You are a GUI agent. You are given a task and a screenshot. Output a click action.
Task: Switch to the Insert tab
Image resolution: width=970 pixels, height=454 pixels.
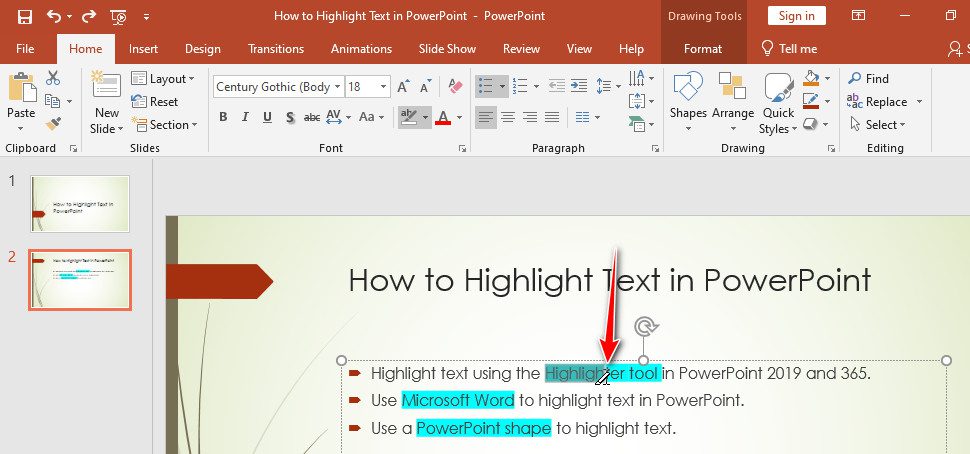(143, 49)
